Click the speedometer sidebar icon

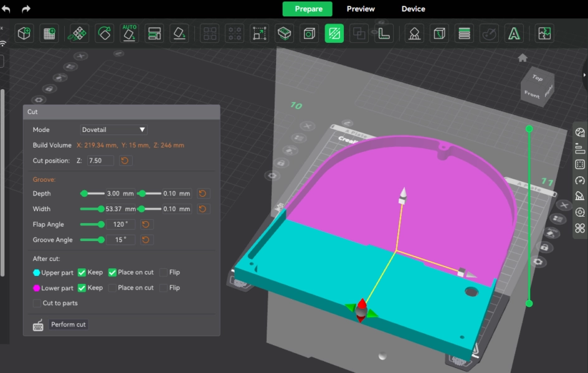(580, 181)
